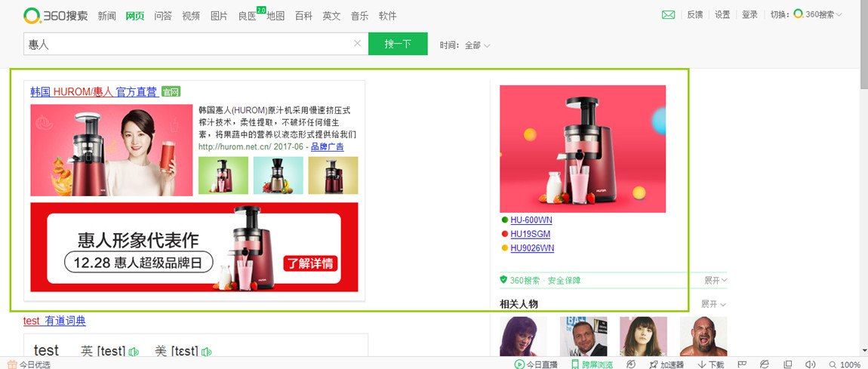Screen dimensions: 868x369
Task: Open the HU-600WN product link
Action: coord(531,220)
